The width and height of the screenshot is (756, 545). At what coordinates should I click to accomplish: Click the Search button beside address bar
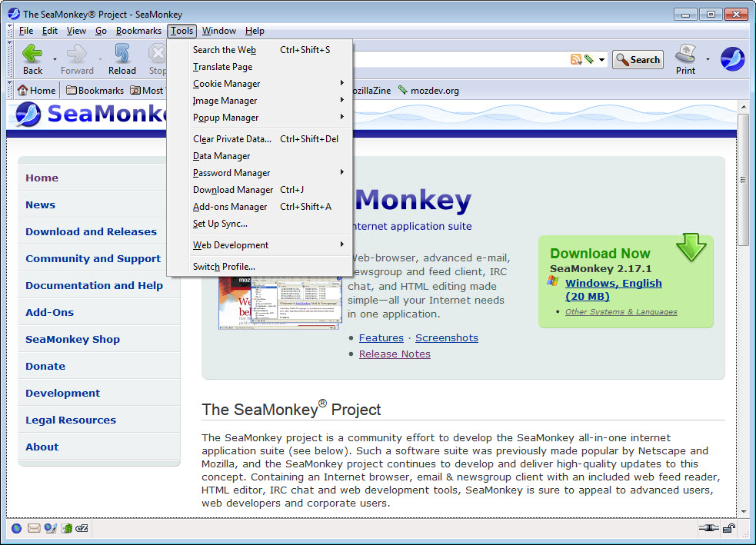coord(638,60)
